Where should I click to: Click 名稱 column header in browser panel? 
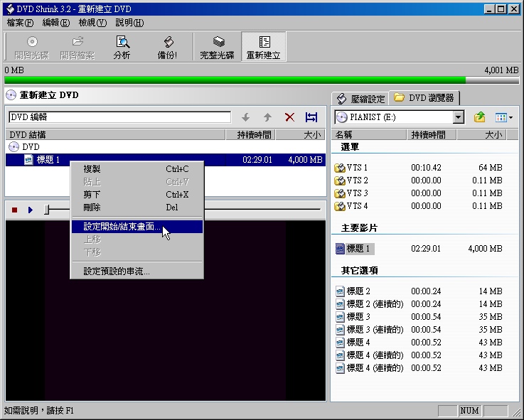(x=369, y=134)
